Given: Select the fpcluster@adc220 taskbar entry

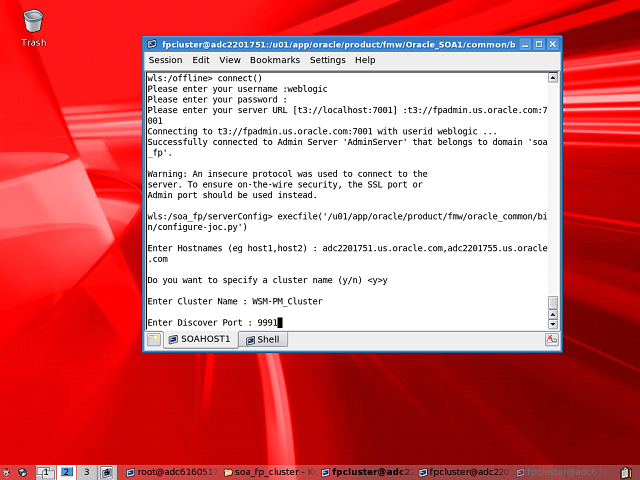Looking at the screenshot, I should pos(465,472).
